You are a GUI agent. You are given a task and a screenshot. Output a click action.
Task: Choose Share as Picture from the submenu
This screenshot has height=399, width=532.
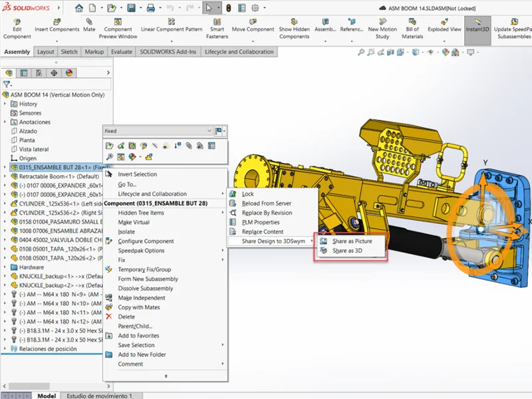coord(352,241)
